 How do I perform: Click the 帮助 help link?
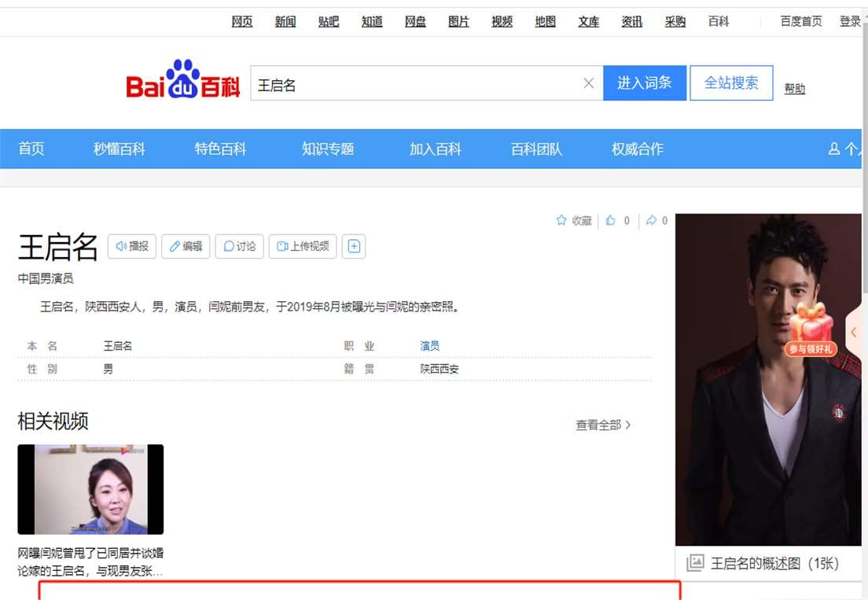pos(794,89)
